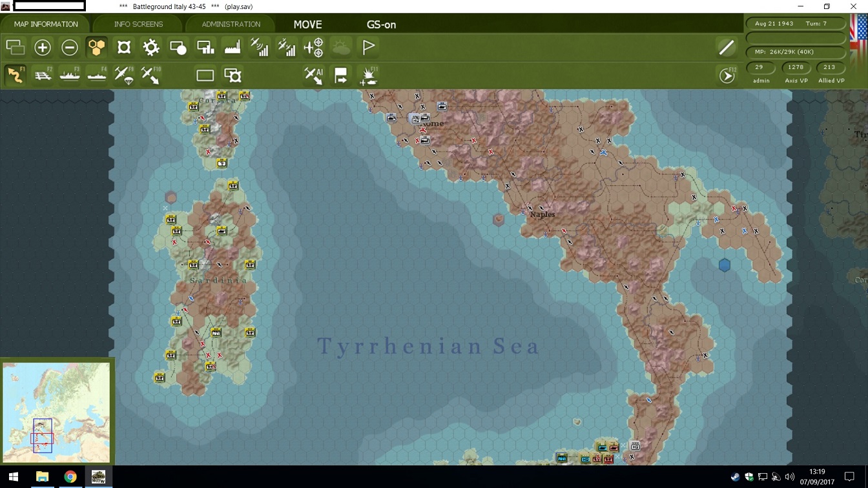
Task: Click the Sardinia island label
Action: click(x=219, y=280)
